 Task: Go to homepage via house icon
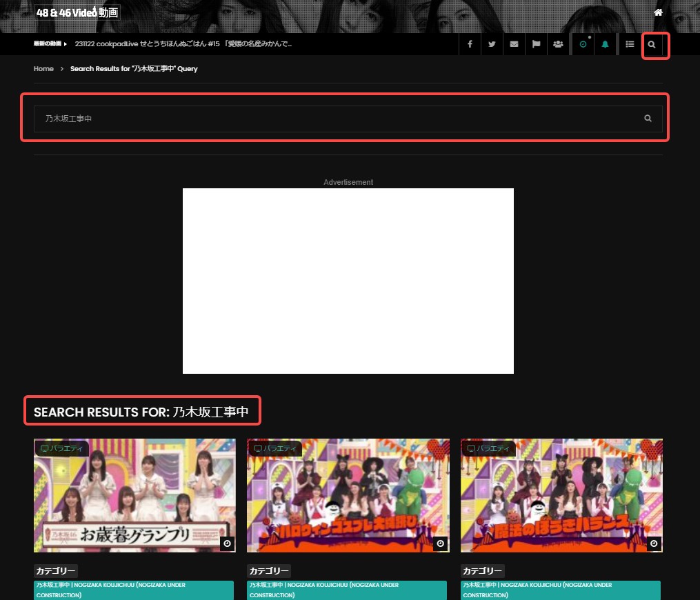click(x=658, y=12)
